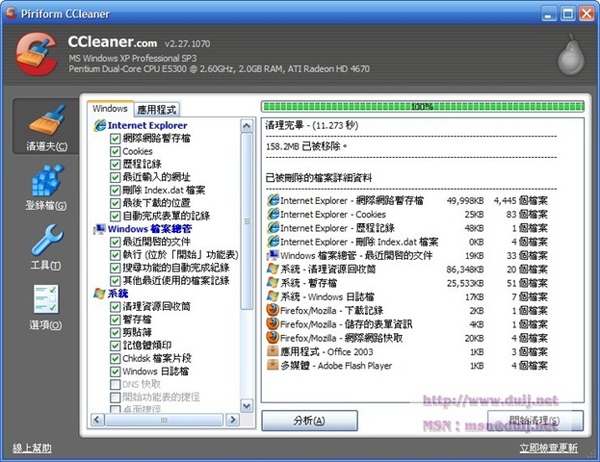
Task: Select box icon of 多媒體 - Adobe Flash Player
Action: pyautogui.click(x=272, y=365)
